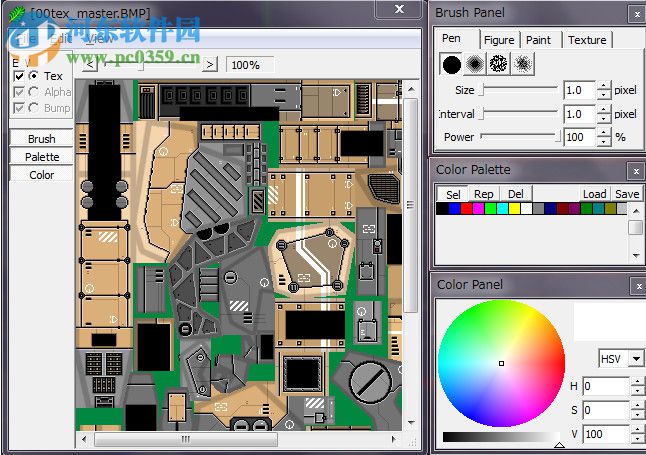Toggle the Alpha visibility checkbox
This screenshot has width=646, height=455.
coord(19,91)
